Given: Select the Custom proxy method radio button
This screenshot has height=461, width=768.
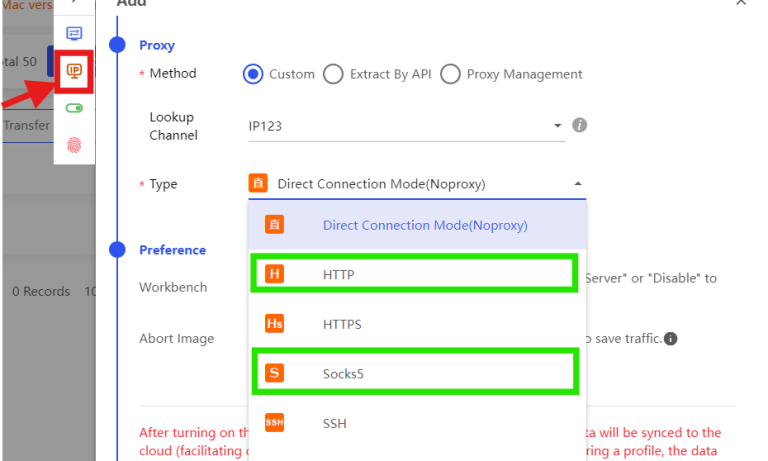Looking at the screenshot, I should [253, 74].
